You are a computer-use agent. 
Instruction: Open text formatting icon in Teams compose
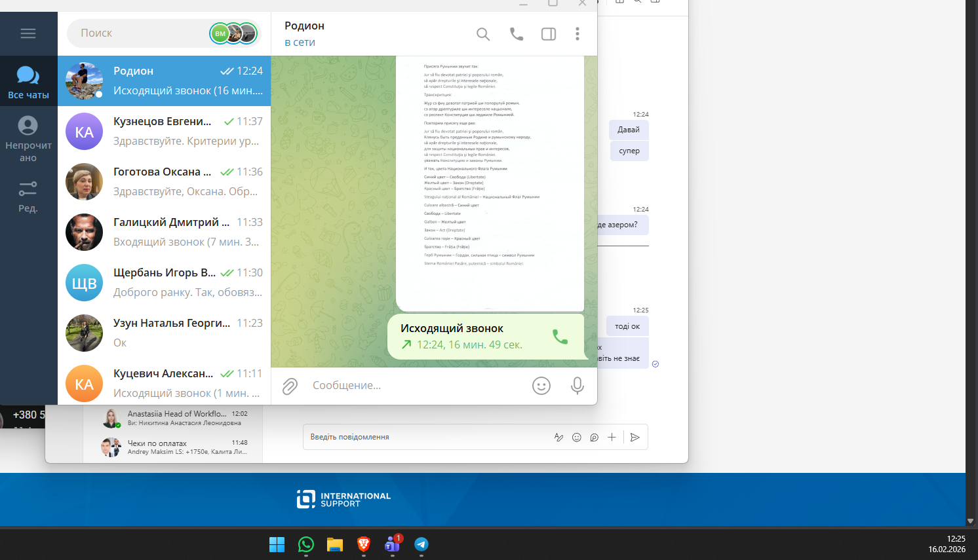(558, 438)
